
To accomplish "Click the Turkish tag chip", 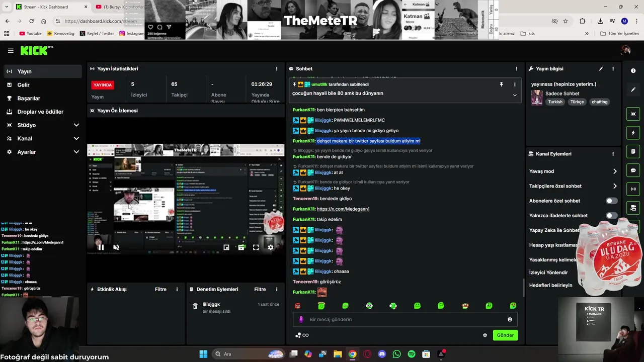I will point(555,102).
